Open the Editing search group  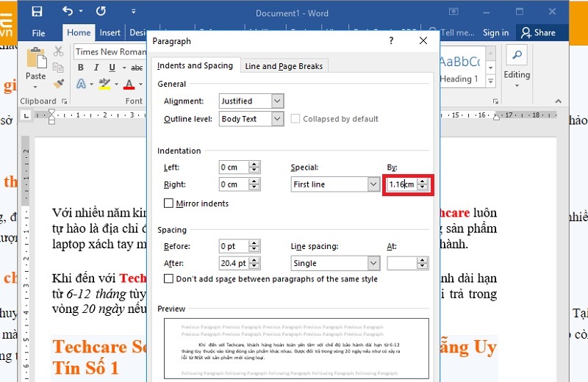pos(517,66)
